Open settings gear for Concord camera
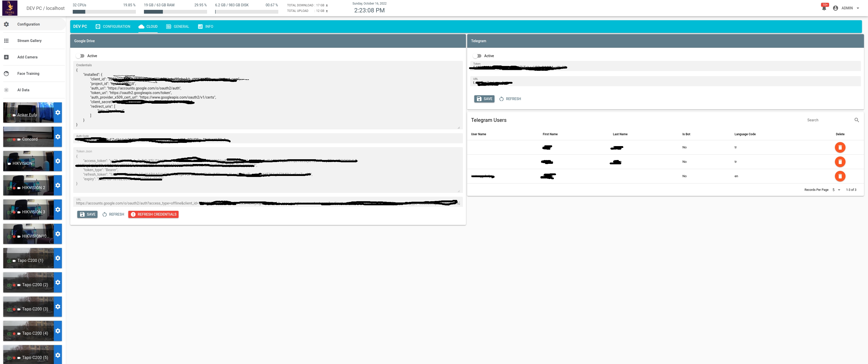 [58, 137]
